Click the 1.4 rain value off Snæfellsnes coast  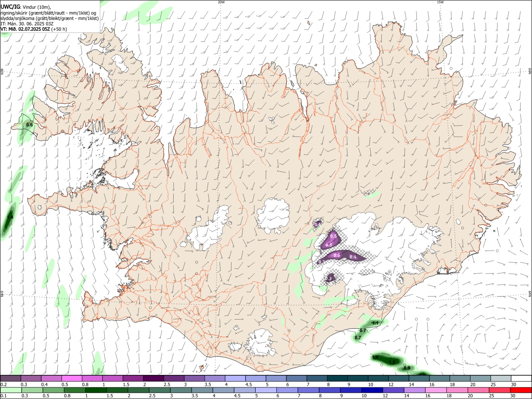coord(10,217)
